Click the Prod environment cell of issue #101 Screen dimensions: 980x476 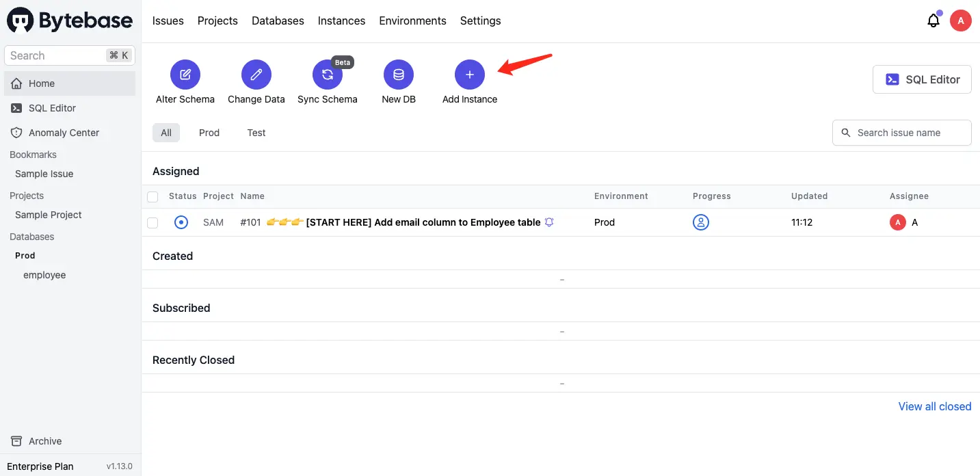605,222
